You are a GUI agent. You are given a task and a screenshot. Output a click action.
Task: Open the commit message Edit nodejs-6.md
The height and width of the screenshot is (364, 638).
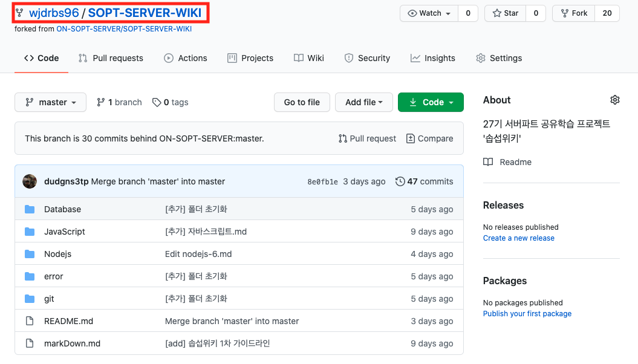tap(198, 254)
